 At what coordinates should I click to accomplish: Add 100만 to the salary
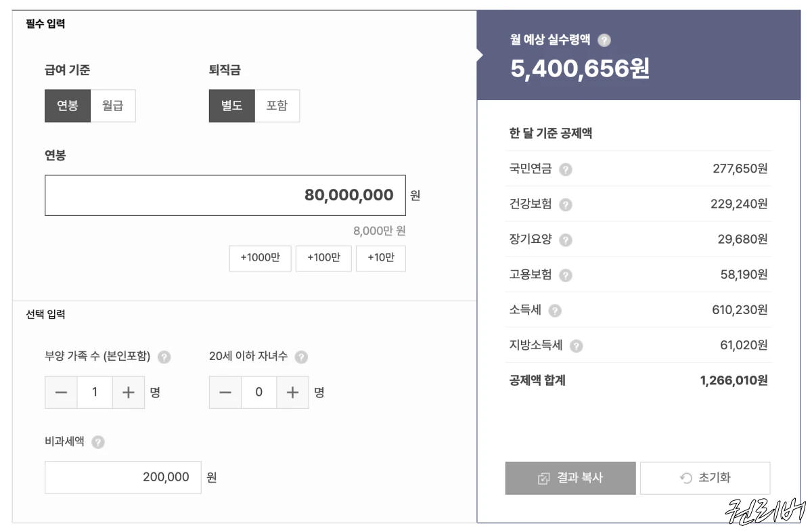[323, 258]
